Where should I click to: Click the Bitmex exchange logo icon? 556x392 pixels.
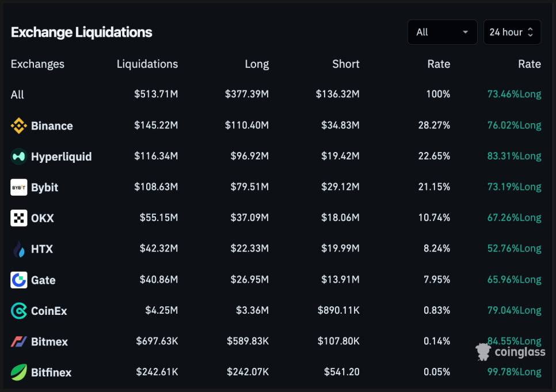[19, 342]
